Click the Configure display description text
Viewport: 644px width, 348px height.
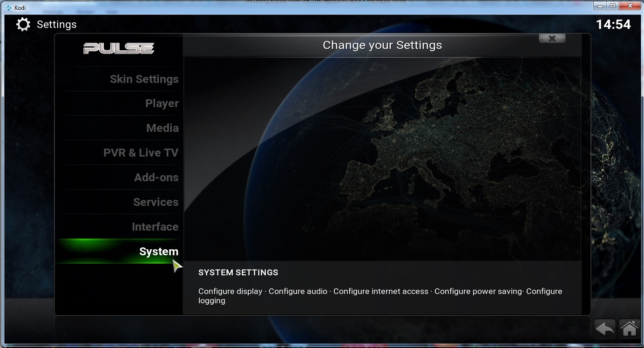click(230, 291)
